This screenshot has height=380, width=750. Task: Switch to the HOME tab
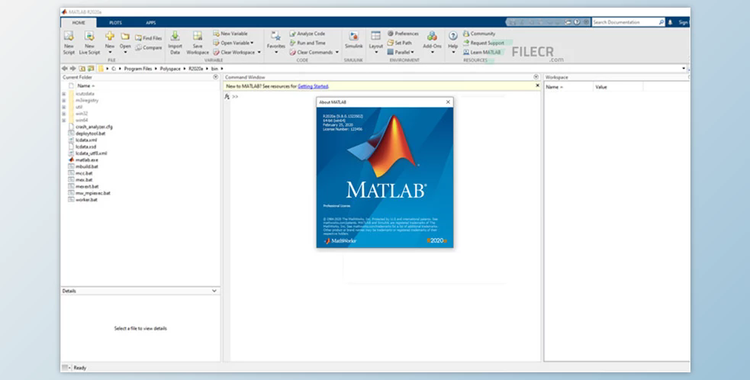pos(78,22)
